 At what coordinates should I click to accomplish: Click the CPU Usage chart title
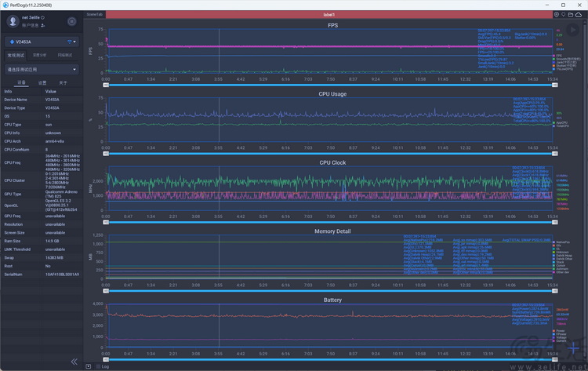click(332, 94)
